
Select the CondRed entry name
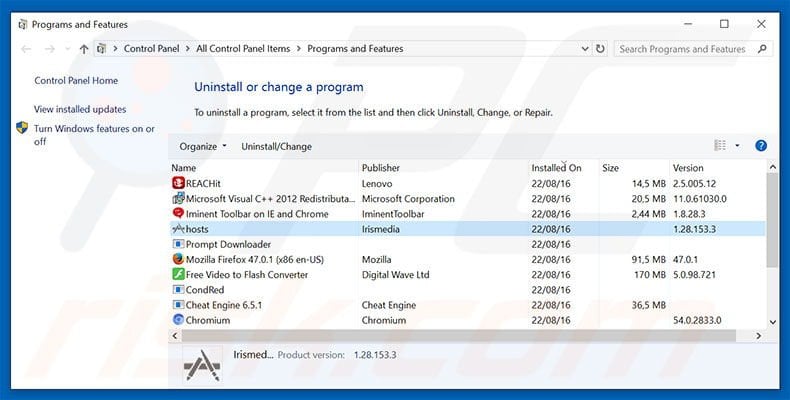205,290
